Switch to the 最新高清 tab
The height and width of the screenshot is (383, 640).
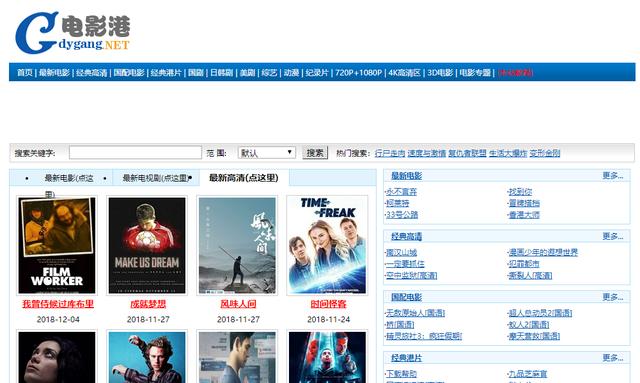click(x=244, y=178)
